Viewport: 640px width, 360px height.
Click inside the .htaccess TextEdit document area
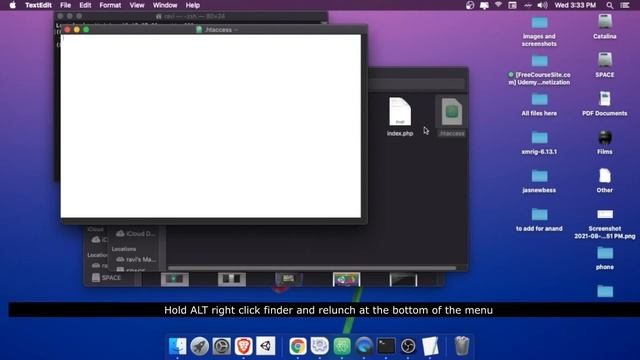(x=211, y=126)
